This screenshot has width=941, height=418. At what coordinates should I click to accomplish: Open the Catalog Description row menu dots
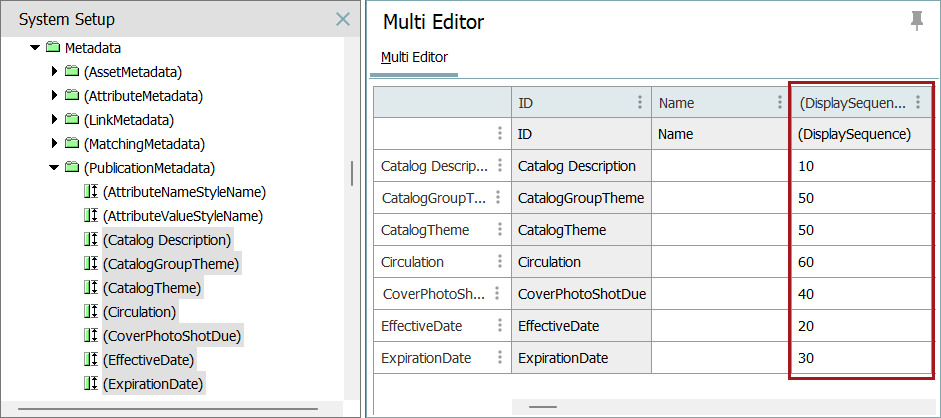coord(500,166)
